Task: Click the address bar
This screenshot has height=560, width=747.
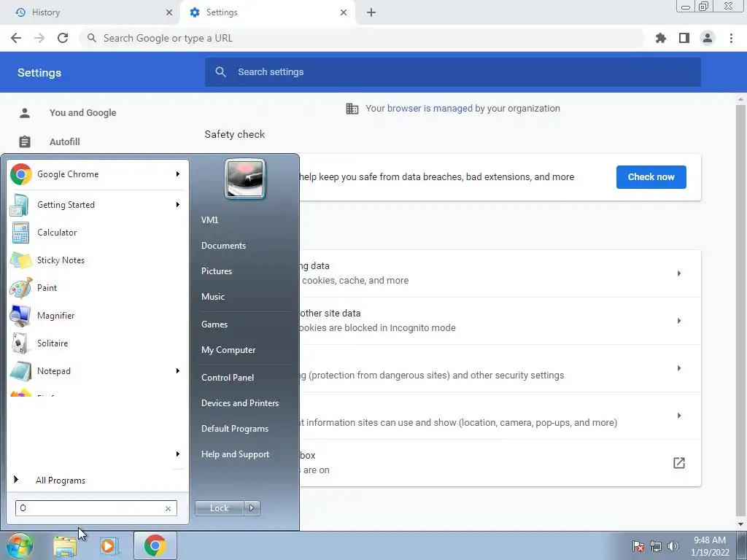Action: point(362,38)
